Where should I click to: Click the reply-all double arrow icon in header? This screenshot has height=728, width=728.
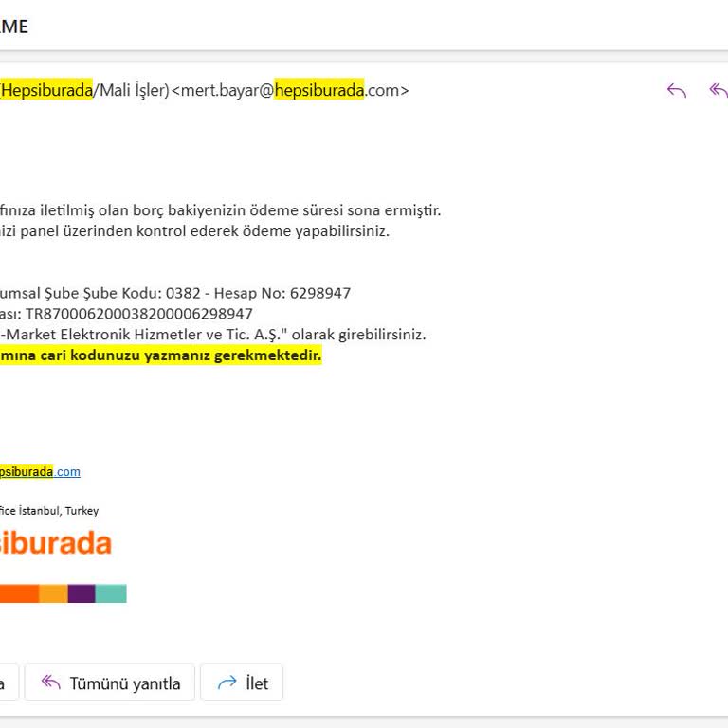point(719,90)
